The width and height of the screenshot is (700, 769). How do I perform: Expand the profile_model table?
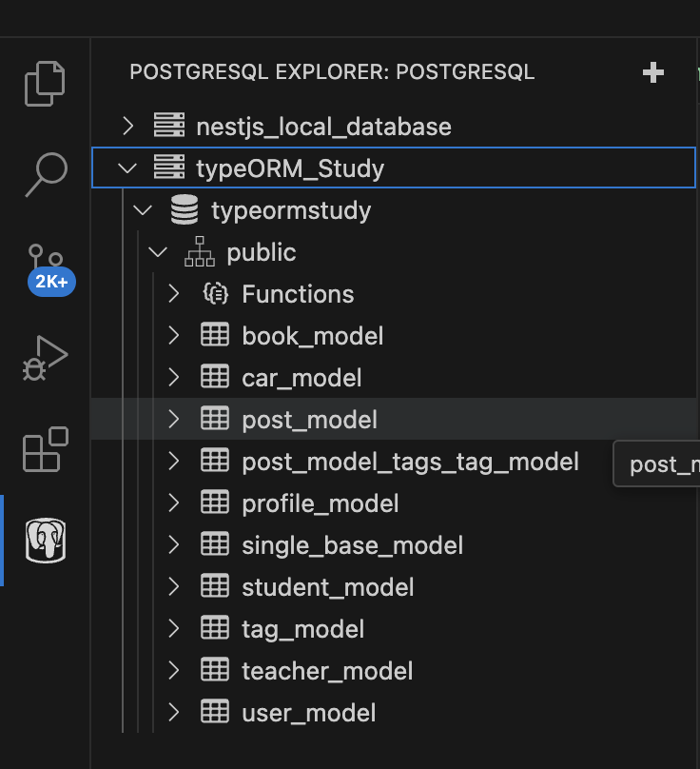[173, 503]
